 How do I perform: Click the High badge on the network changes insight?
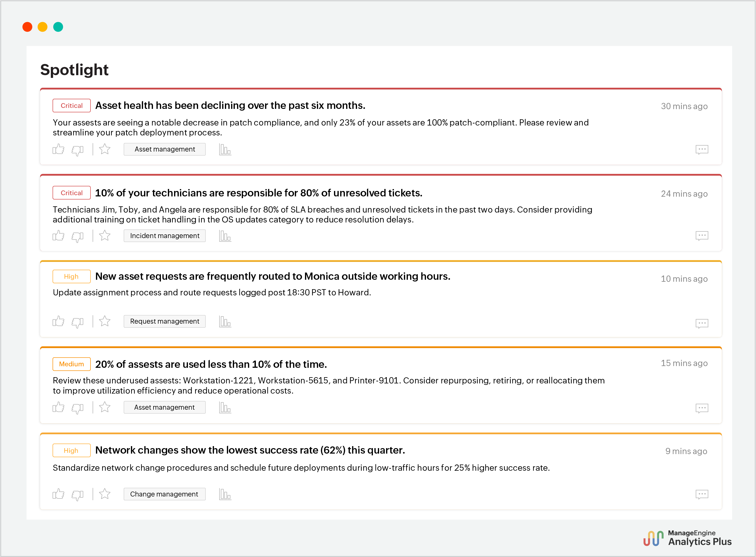click(x=71, y=450)
